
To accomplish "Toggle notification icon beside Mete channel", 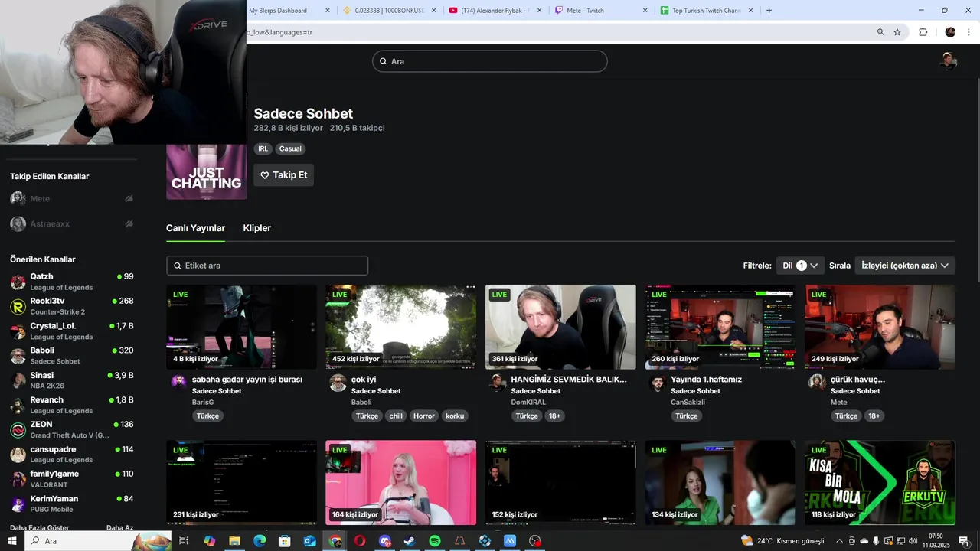I will pos(129,198).
